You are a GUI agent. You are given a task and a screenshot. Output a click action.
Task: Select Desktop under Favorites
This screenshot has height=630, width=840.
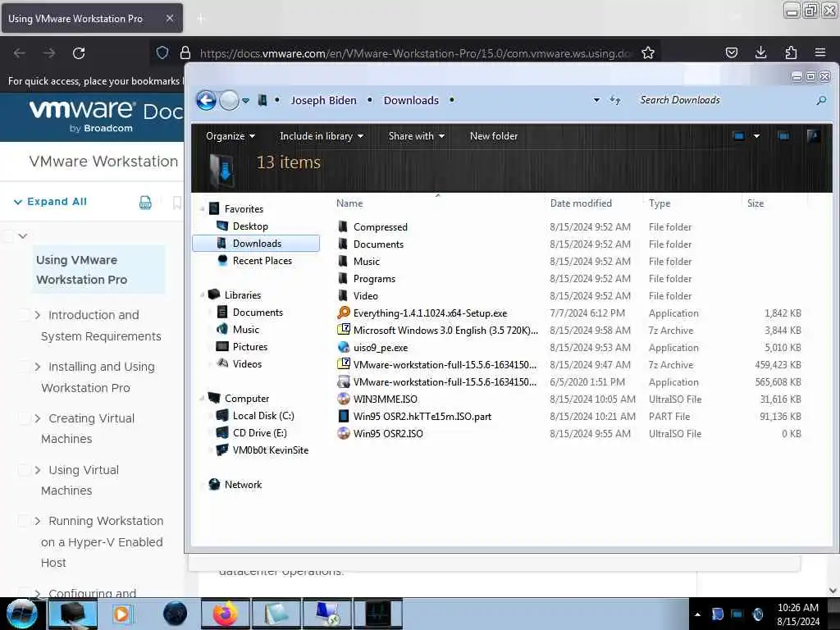250,226
